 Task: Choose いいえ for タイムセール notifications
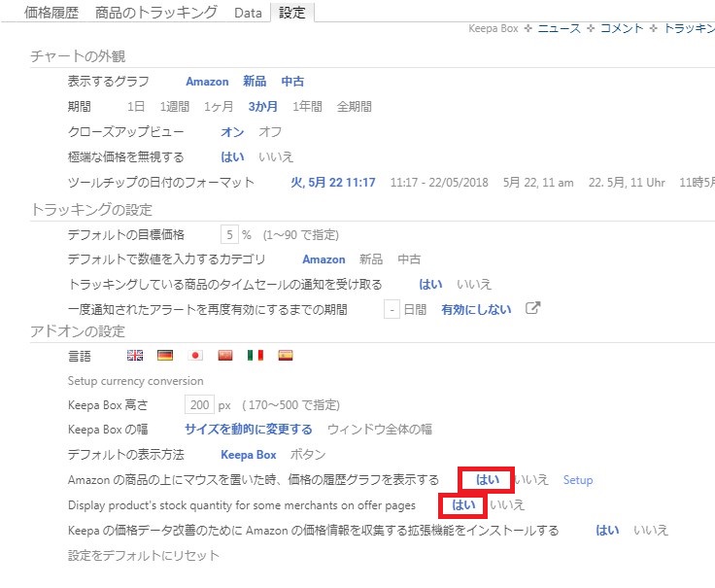click(474, 285)
